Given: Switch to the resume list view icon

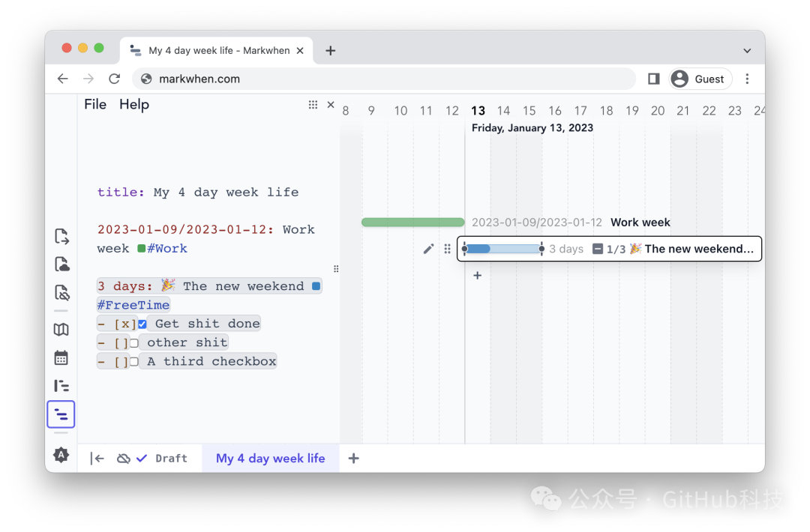Looking at the screenshot, I should click(61, 386).
